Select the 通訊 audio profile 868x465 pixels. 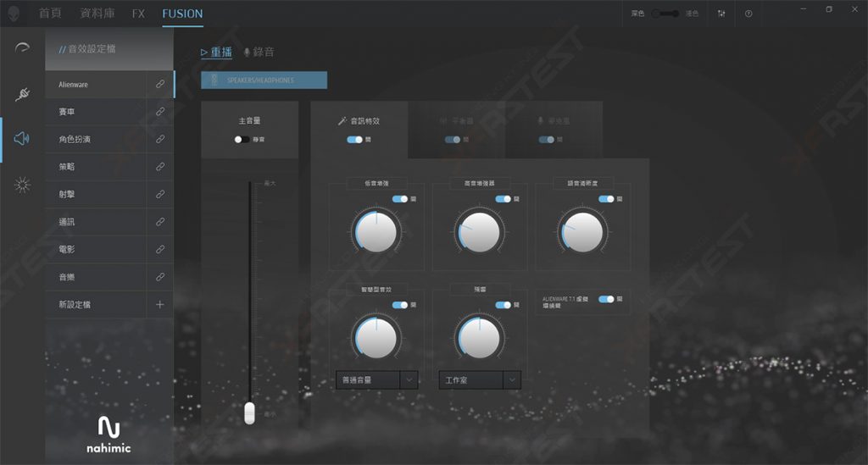tap(95, 222)
